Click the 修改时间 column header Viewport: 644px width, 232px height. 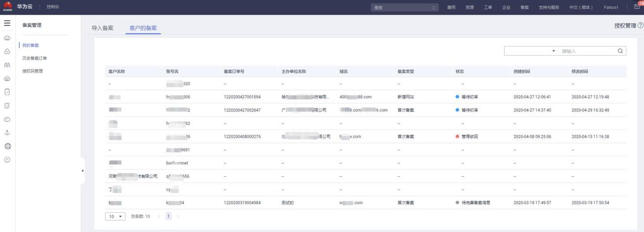click(580, 71)
